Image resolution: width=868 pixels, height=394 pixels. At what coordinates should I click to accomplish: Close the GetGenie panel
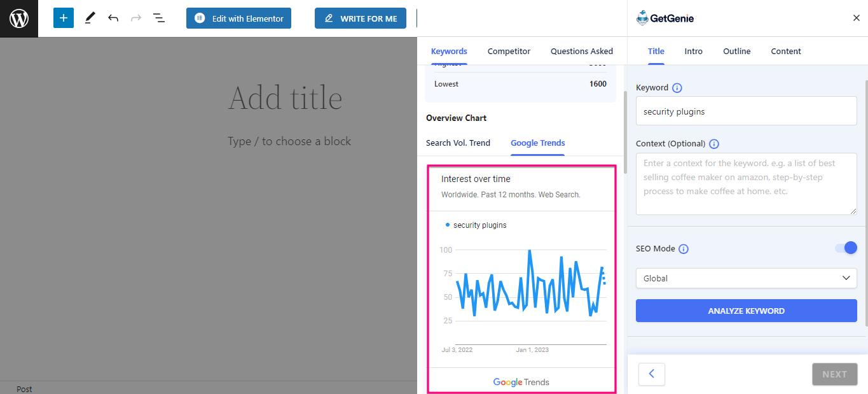(856, 18)
